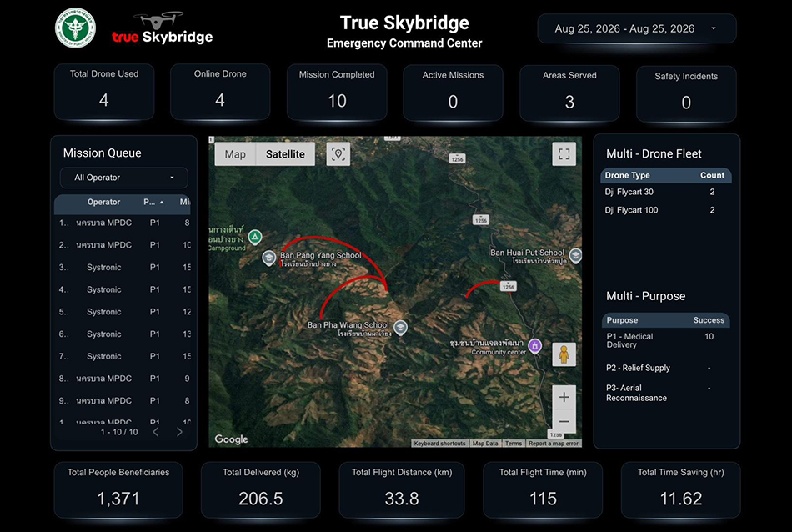792x532 pixels.
Task: Click the Emergency Command Center title
Action: [x=404, y=43]
